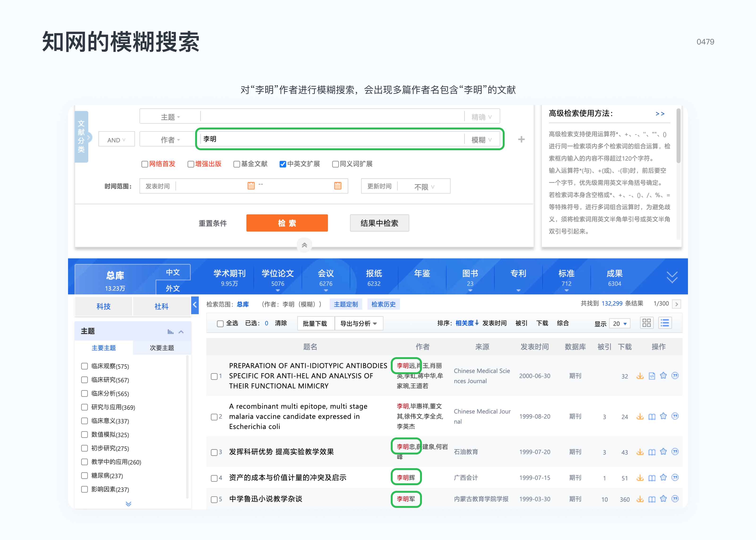Open 主题定制
The width and height of the screenshot is (756, 540).
click(346, 304)
